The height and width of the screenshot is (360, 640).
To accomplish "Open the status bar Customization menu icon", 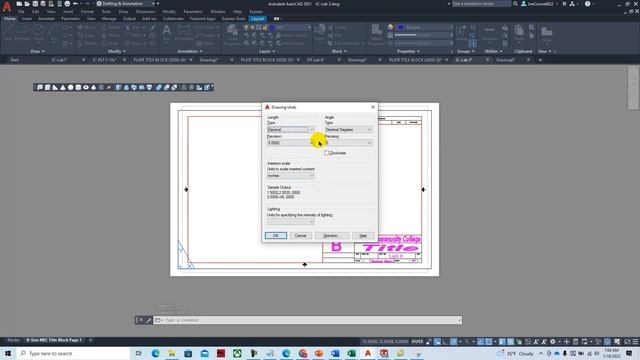I will pos(635,342).
